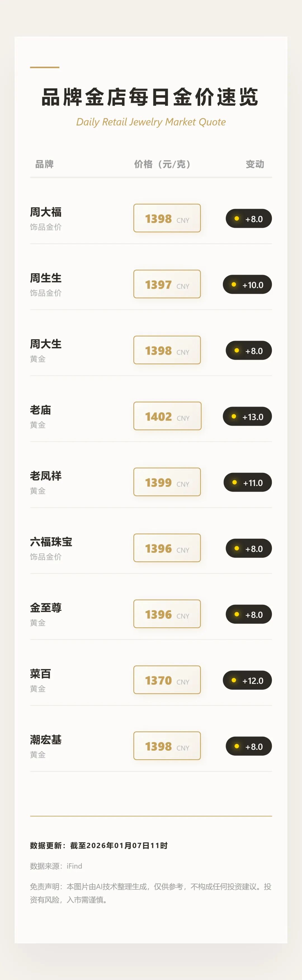
Task: Click the yellow dot in 老凤祥's +11.0 badge
Action: coord(234,482)
